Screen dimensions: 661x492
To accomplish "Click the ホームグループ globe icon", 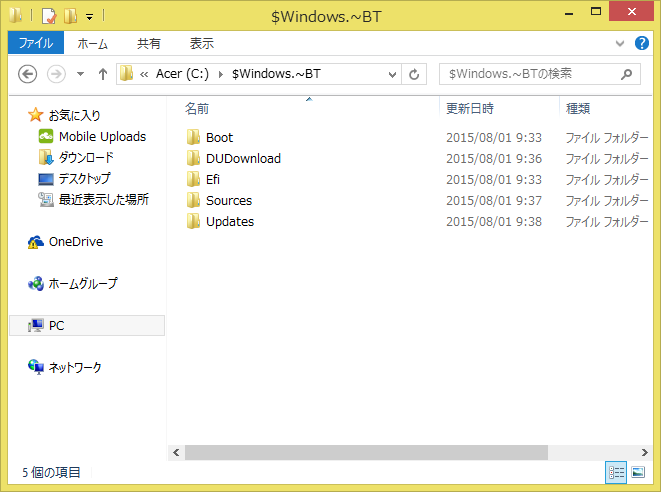I will click(x=35, y=283).
